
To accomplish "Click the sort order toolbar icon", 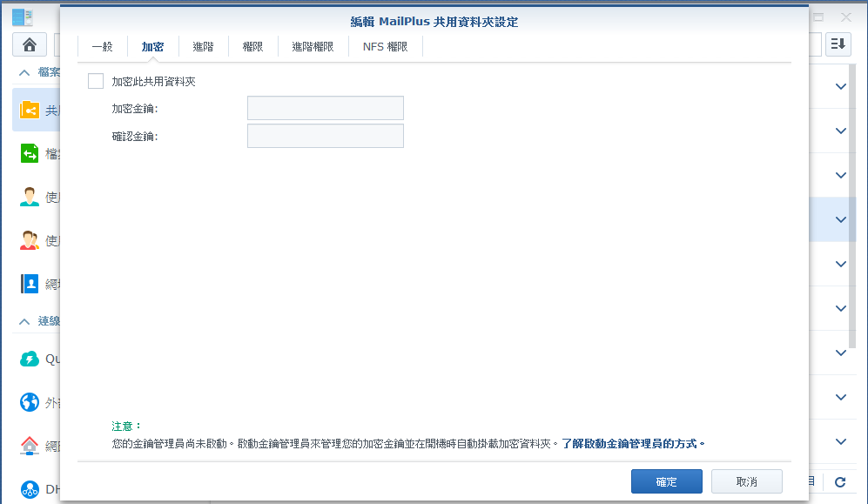I will pos(838,44).
